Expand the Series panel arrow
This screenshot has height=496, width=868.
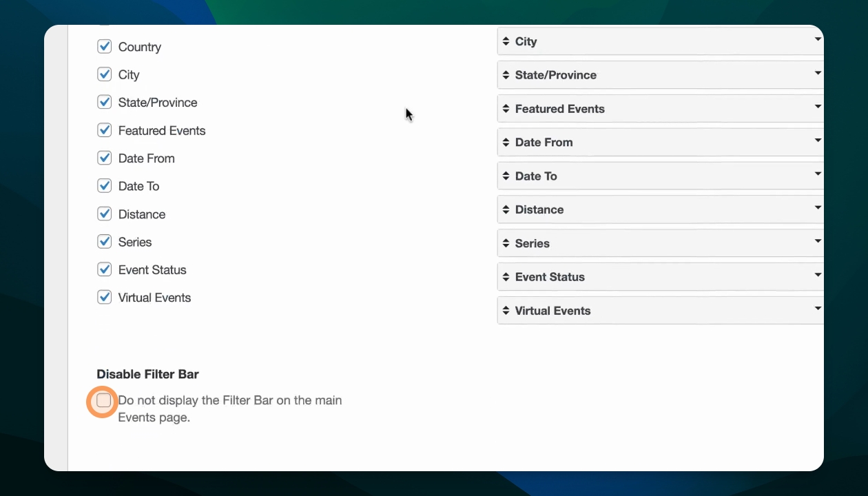pos(818,241)
